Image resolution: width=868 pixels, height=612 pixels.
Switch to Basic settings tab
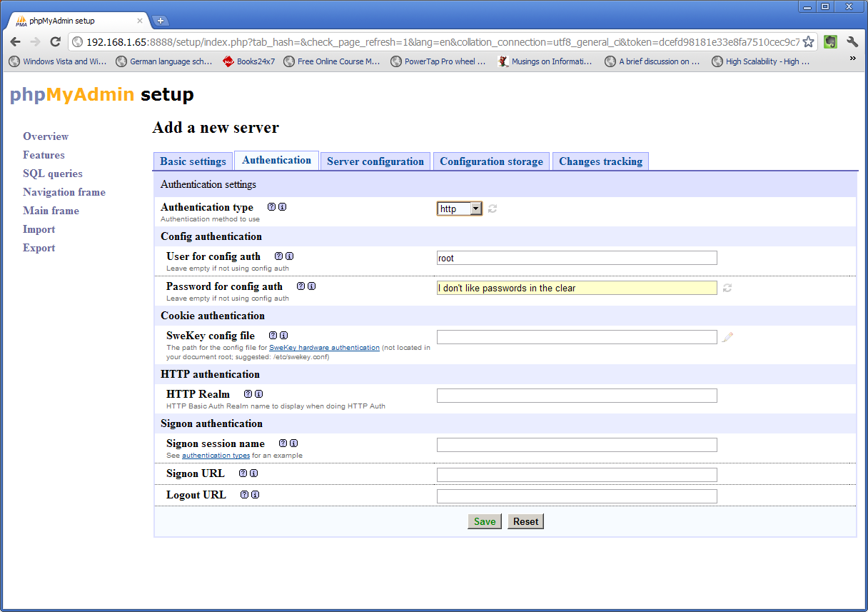(x=193, y=161)
